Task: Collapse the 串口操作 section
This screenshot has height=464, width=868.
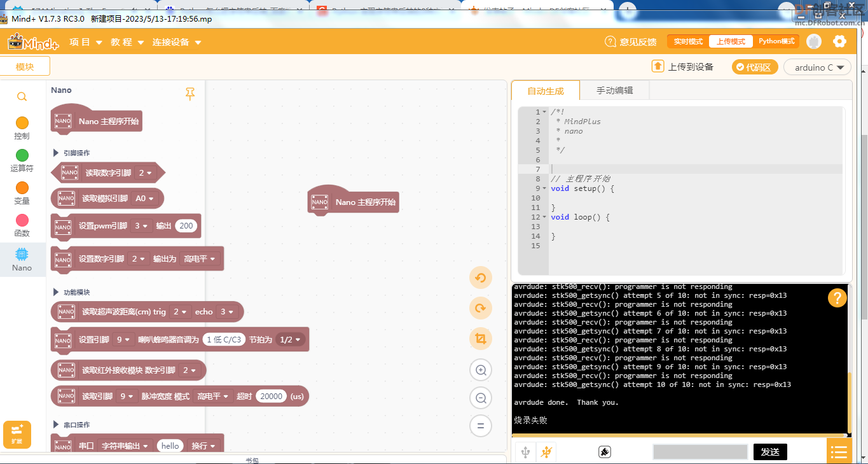Action: coord(56,425)
